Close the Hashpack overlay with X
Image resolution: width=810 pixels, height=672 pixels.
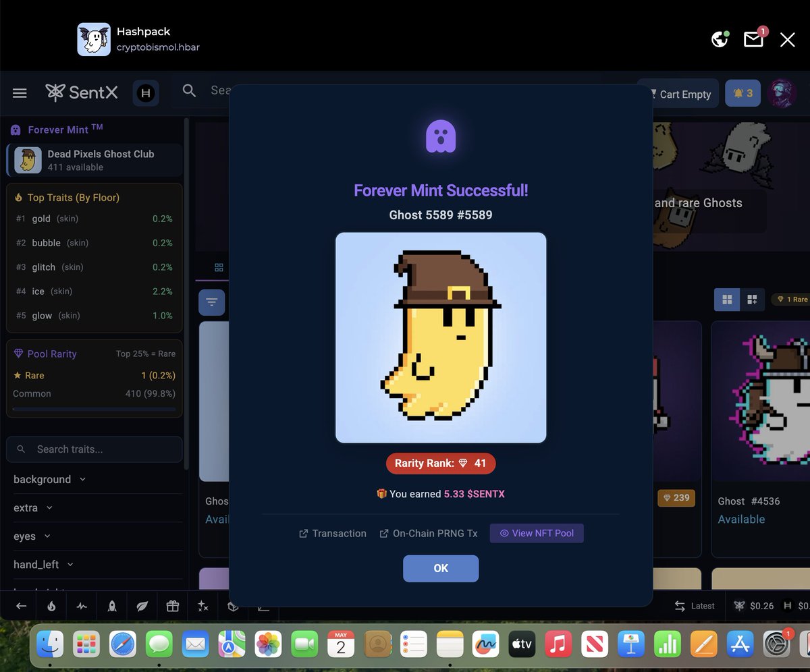788,40
